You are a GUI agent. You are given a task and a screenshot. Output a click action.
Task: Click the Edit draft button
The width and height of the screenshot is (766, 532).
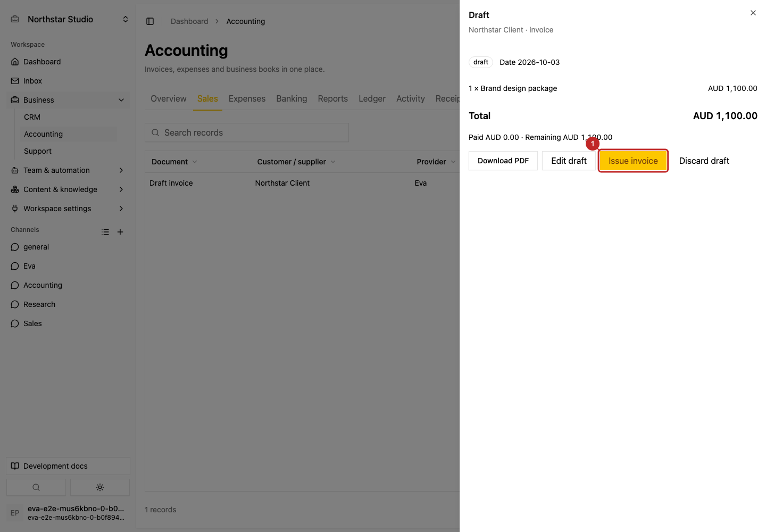click(569, 161)
